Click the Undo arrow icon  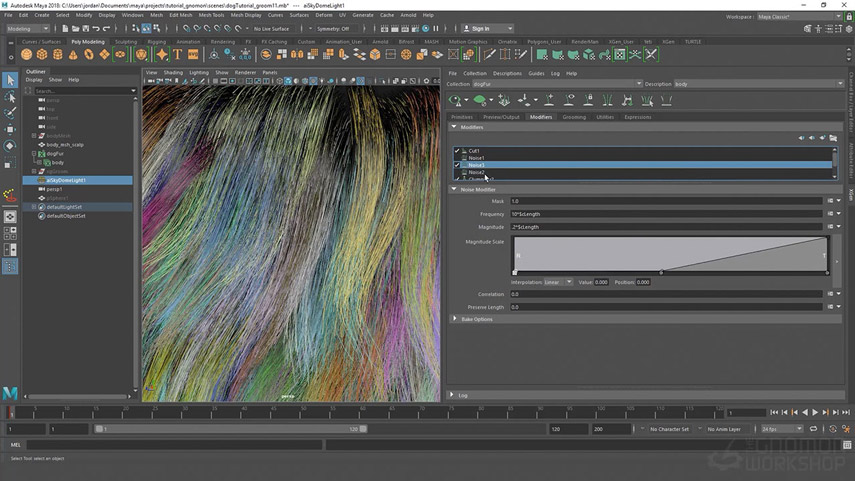pos(96,28)
